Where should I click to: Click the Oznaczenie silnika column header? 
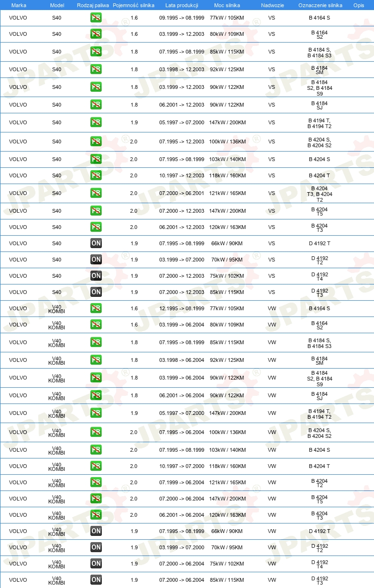click(319, 5)
